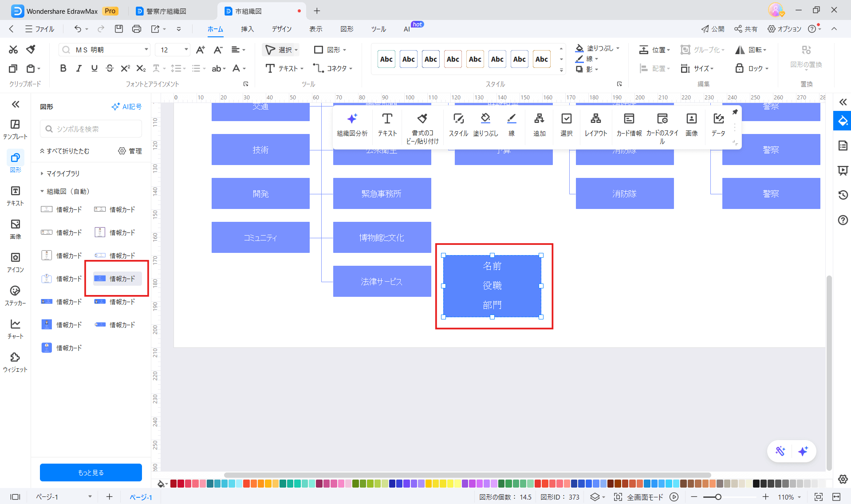Collapse the 組織図（自動） section
This screenshot has width=851, height=504.
coord(42,191)
